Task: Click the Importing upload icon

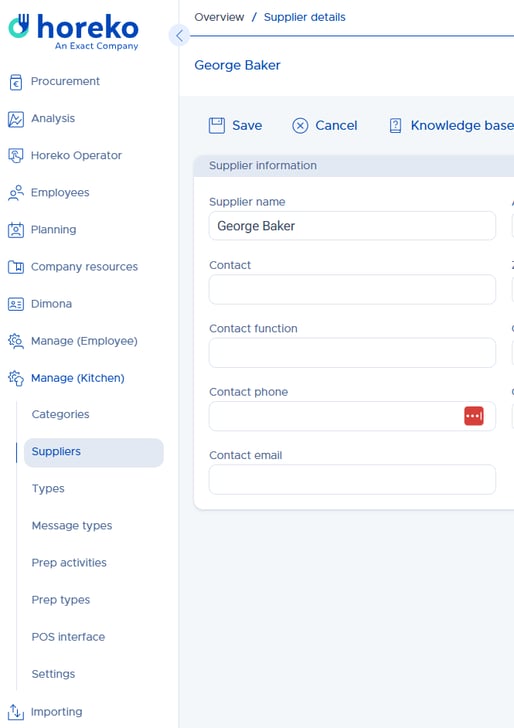Action: [16, 712]
